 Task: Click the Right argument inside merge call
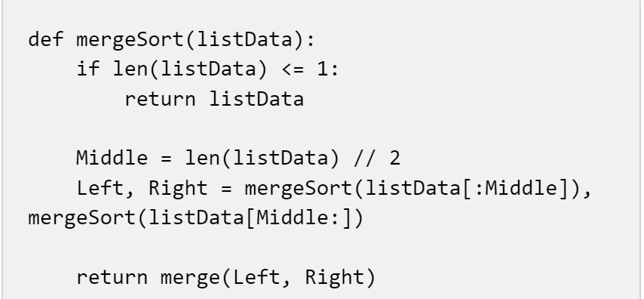click(x=334, y=277)
